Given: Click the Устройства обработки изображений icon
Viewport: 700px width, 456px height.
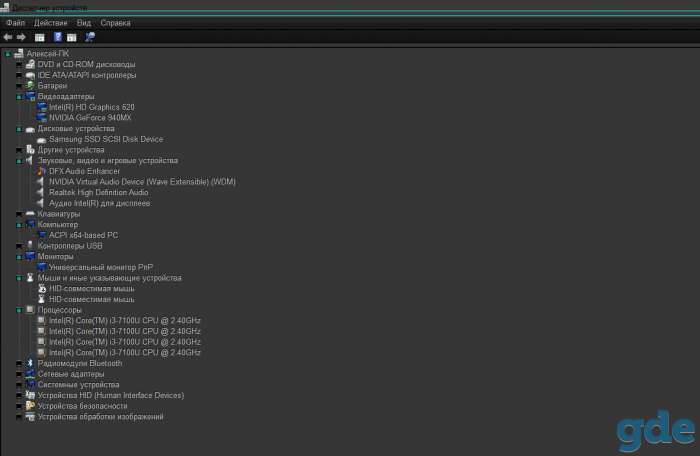Looking at the screenshot, I should click(30, 416).
